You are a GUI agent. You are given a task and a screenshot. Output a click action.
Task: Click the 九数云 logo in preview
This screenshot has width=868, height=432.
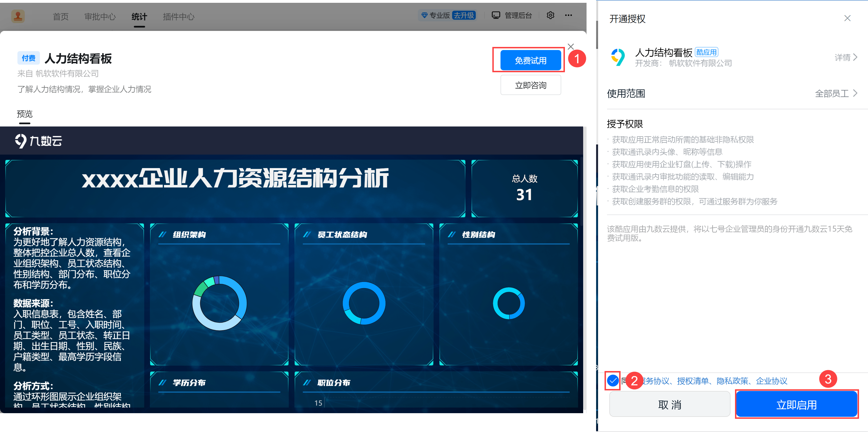coord(39,141)
